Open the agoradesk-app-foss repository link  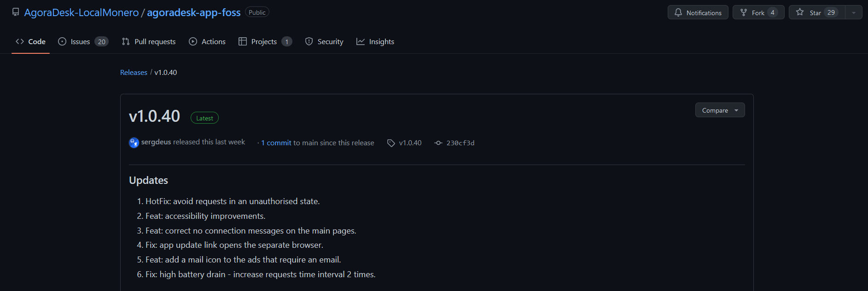[194, 12]
